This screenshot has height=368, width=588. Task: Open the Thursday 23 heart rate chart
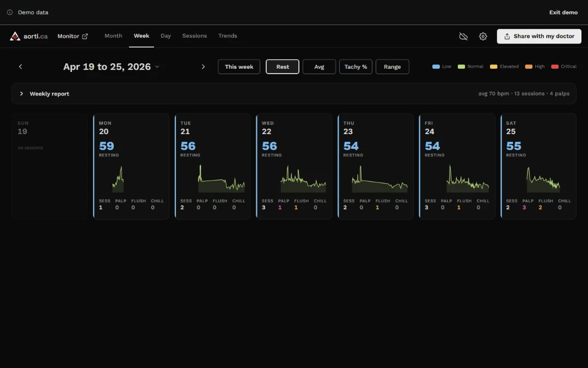pyautogui.click(x=379, y=179)
